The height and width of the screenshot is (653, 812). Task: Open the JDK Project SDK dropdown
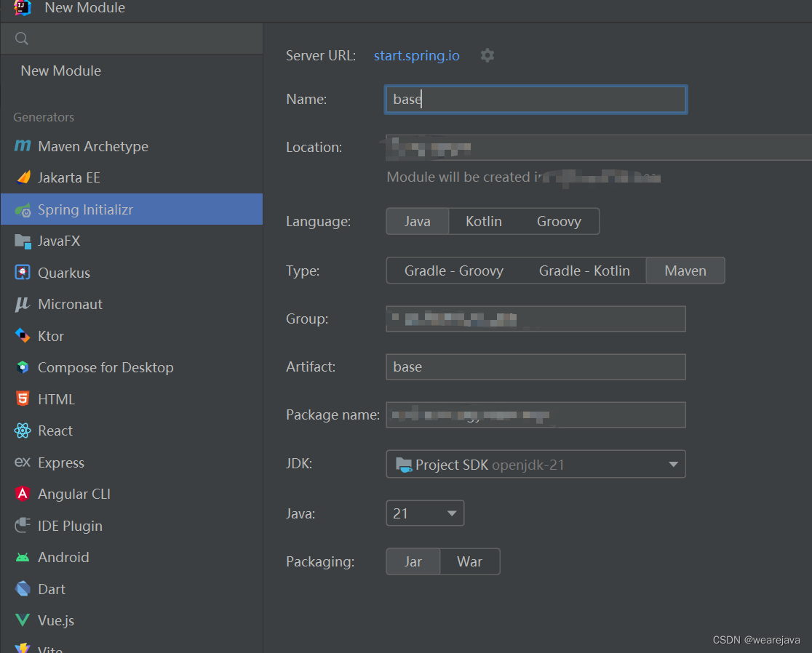click(x=536, y=464)
